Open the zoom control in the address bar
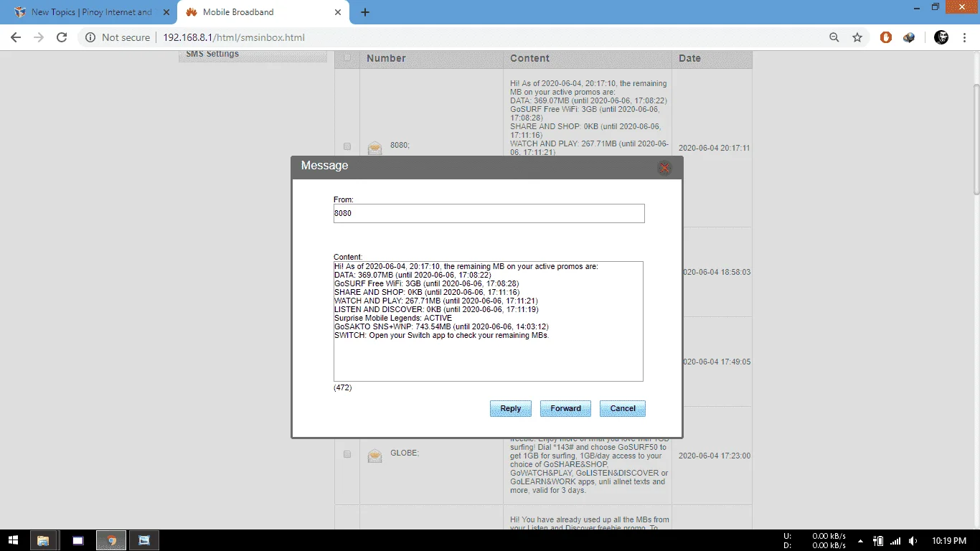 (x=834, y=37)
